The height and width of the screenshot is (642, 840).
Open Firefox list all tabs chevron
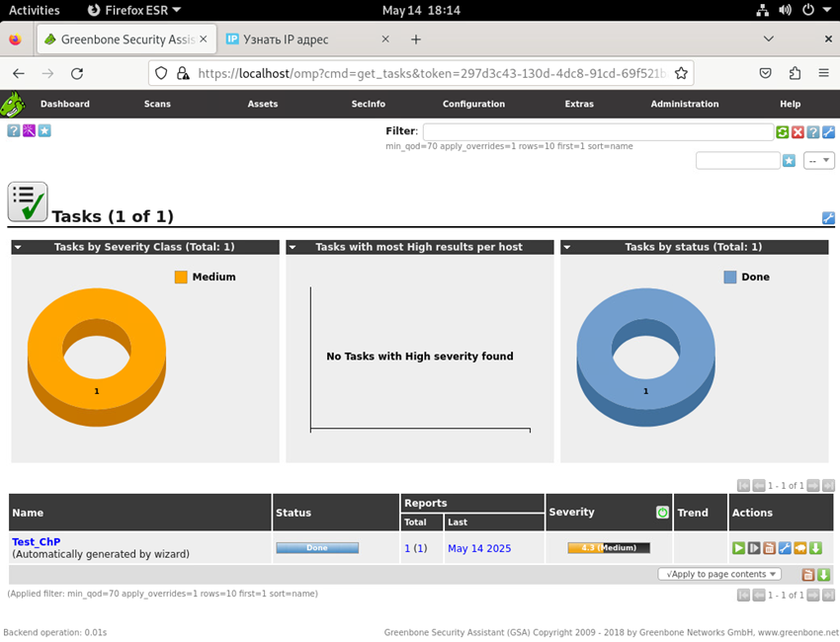768,40
